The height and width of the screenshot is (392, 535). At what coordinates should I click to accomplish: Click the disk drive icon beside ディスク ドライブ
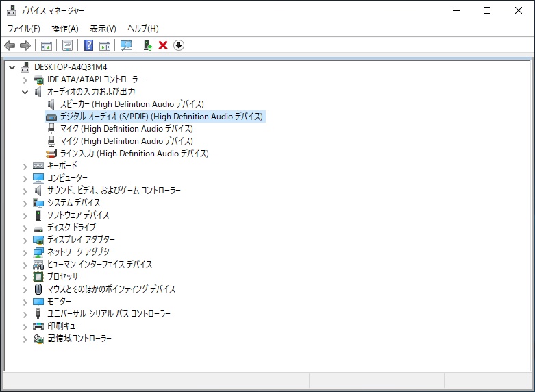point(38,229)
